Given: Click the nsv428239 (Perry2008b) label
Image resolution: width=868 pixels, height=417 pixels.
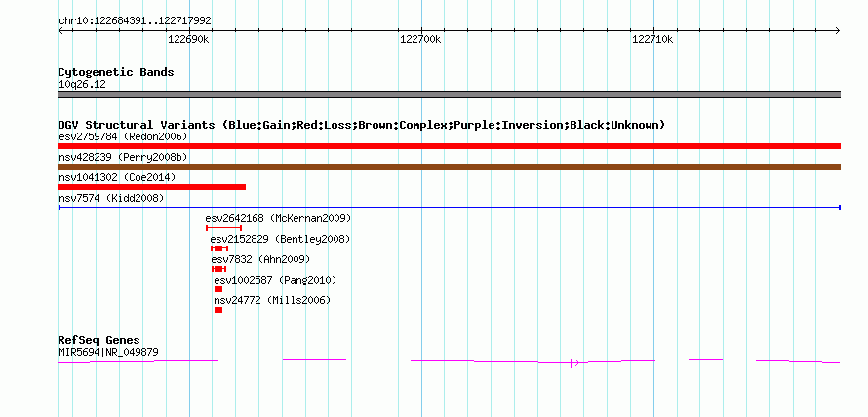Looking at the screenshot, I should click(123, 157).
